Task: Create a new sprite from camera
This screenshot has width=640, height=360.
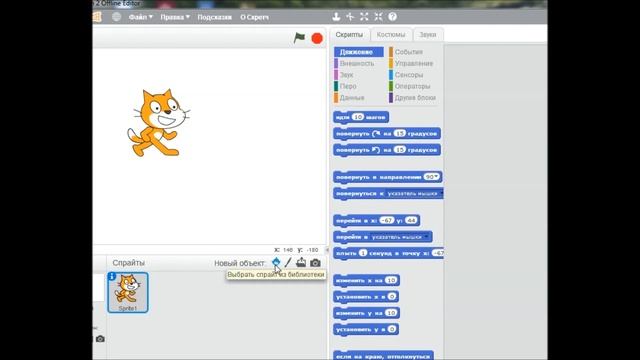Action: point(315,263)
